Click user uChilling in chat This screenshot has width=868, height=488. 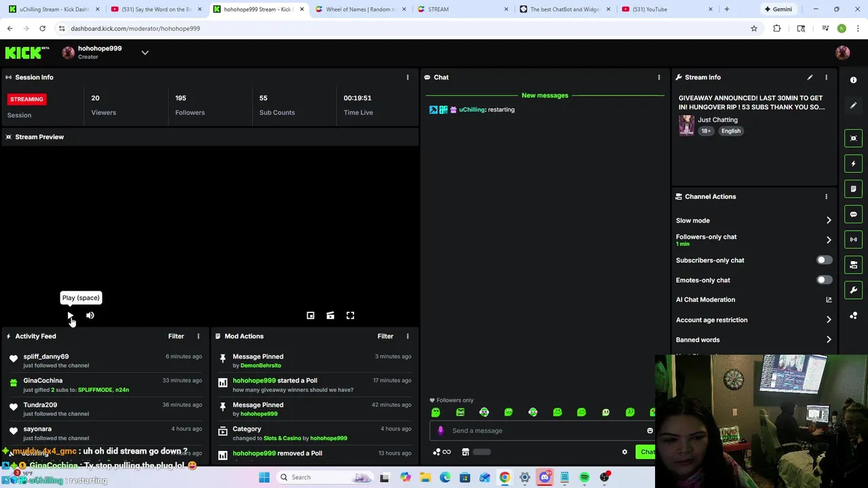[472, 110]
